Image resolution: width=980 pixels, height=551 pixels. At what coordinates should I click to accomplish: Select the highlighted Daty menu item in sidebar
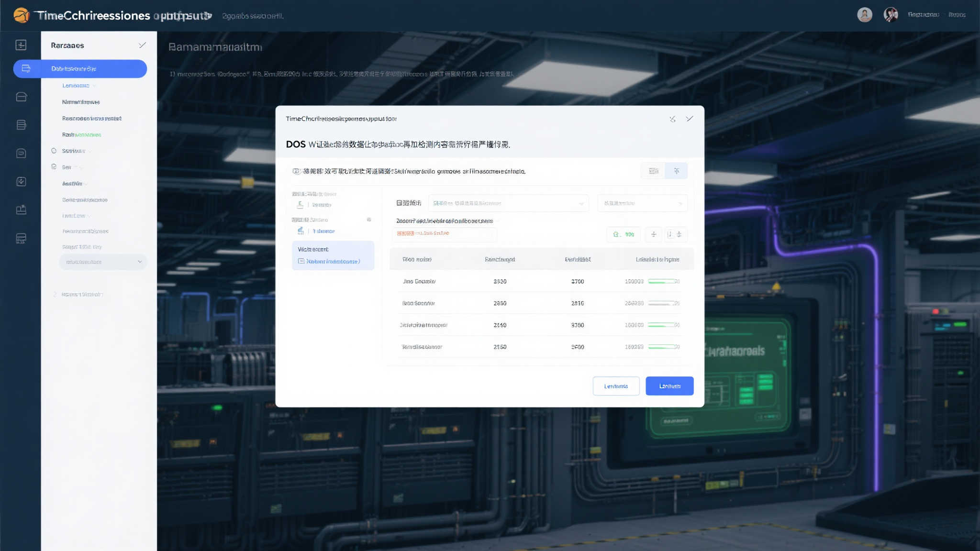click(80, 69)
